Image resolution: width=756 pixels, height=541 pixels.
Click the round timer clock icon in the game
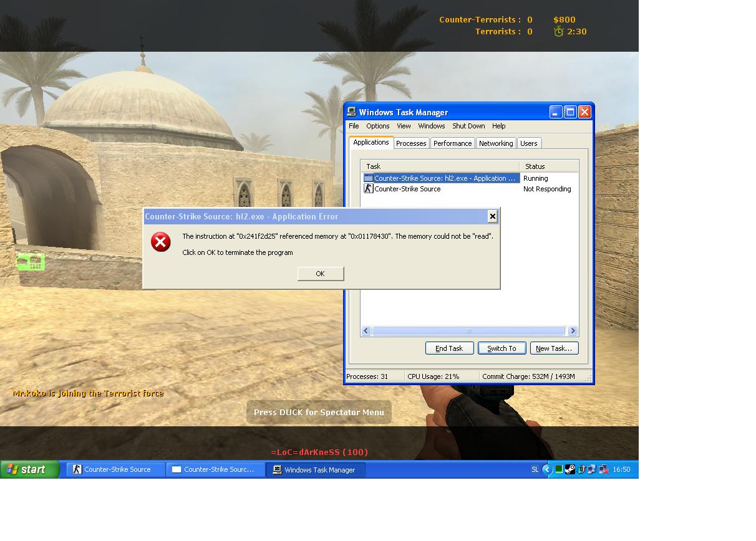coord(559,31)
